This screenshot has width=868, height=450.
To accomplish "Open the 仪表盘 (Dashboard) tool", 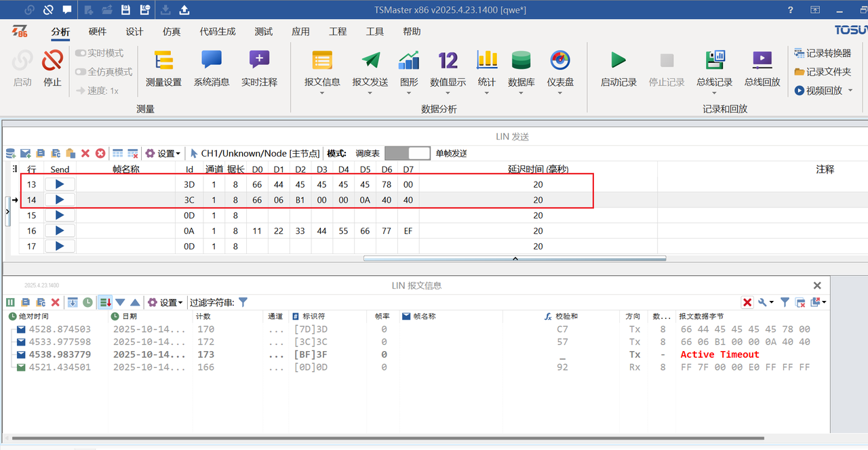I will point(559,68).
